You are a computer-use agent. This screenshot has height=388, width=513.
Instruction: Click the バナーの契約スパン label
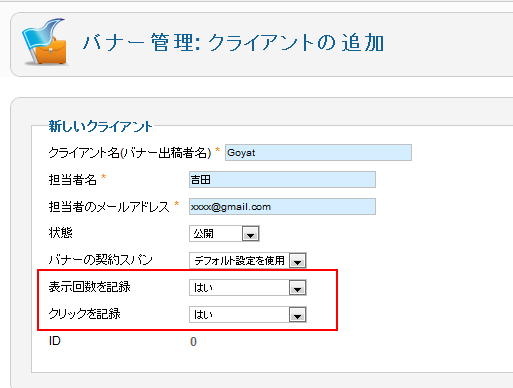[100, 260]
